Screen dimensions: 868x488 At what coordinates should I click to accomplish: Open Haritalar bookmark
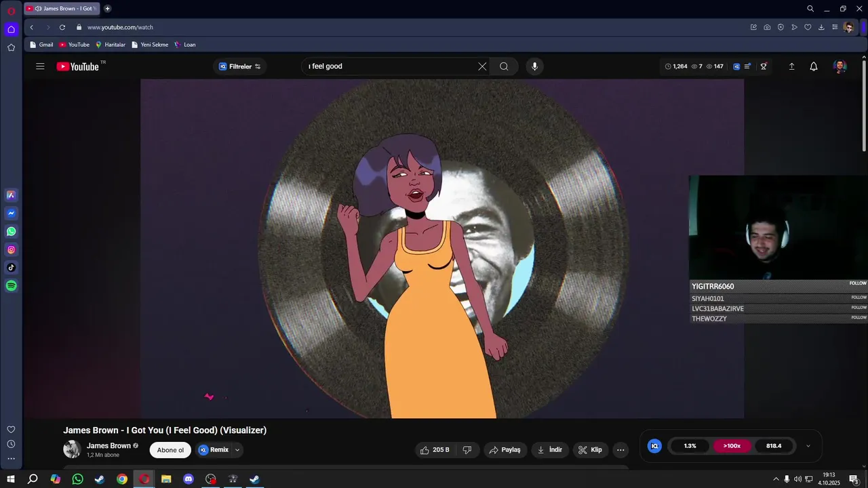(x=111, y=45)
